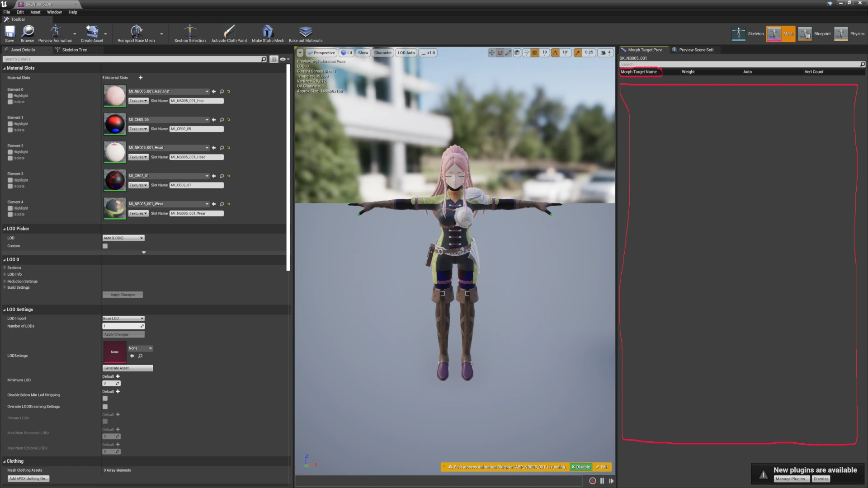Screen dimensions: 868x488
Task: Click the record animation button
Action: pos(593,481)
